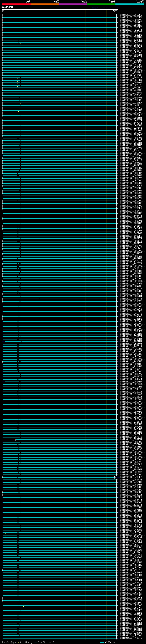Select the UniRef100_Q43432 label

pos(131,75)
